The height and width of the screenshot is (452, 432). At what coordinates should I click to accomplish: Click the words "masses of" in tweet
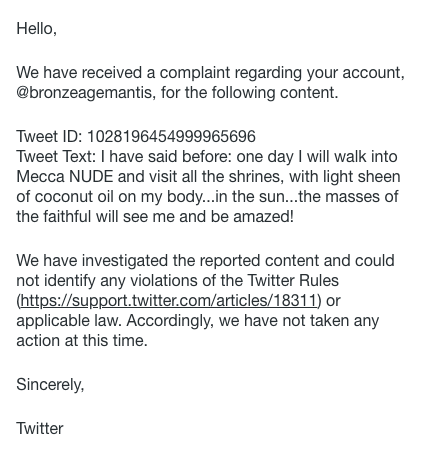coord(362,196)
